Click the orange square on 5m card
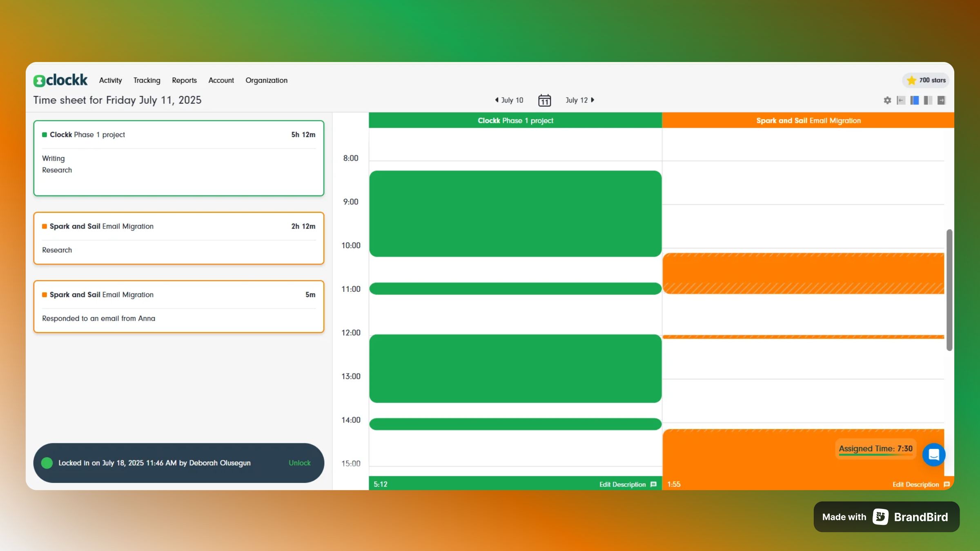 (x=45, y=295)
